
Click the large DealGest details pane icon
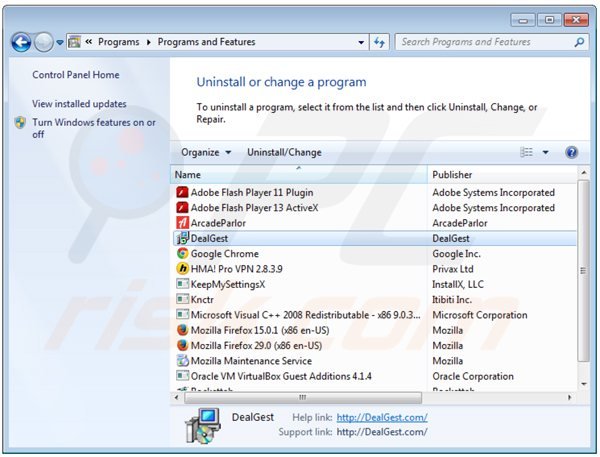pos(203,426)
